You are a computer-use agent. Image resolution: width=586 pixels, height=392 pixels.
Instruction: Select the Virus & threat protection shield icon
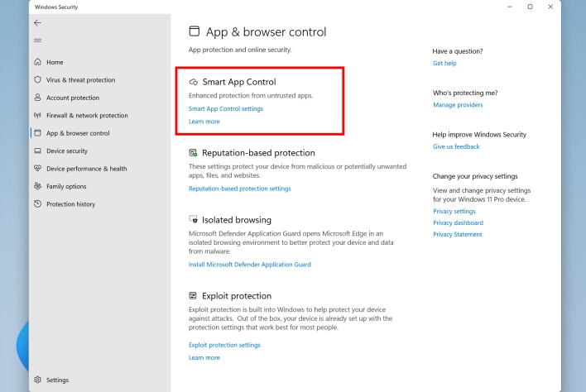(x=38, y=79)
